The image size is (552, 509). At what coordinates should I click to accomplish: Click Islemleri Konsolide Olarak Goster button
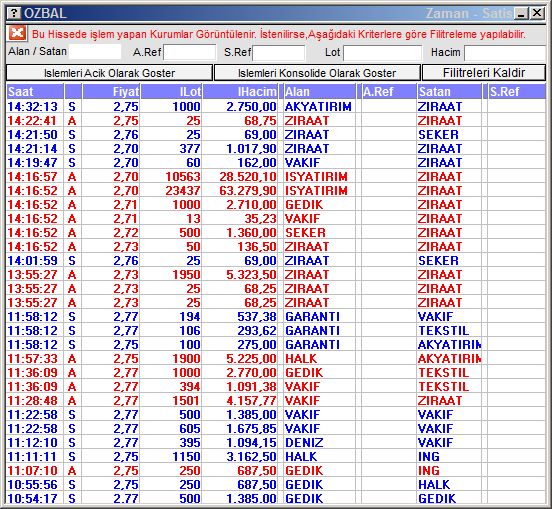317,73
